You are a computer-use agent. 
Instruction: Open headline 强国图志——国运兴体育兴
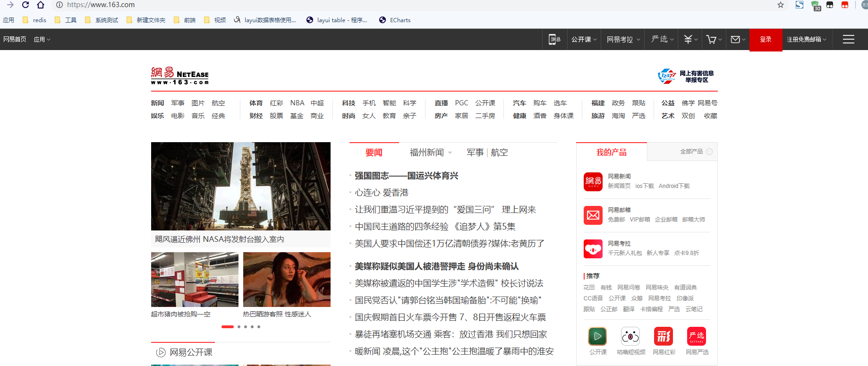point(407,176)
